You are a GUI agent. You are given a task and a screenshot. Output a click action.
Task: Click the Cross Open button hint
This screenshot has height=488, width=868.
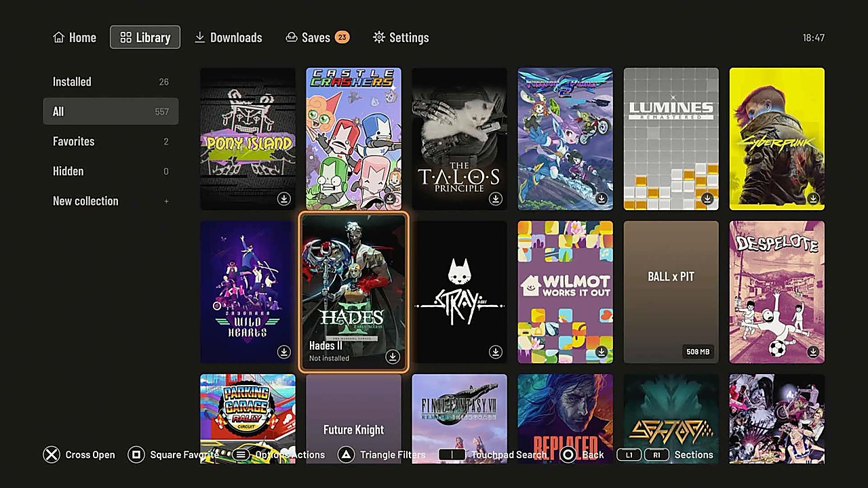click(79, 455)
